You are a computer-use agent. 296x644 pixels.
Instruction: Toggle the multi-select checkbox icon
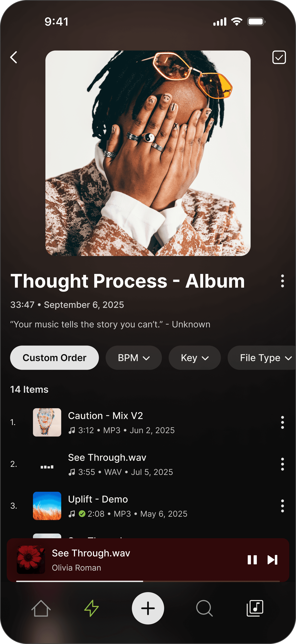click(279, 57)
